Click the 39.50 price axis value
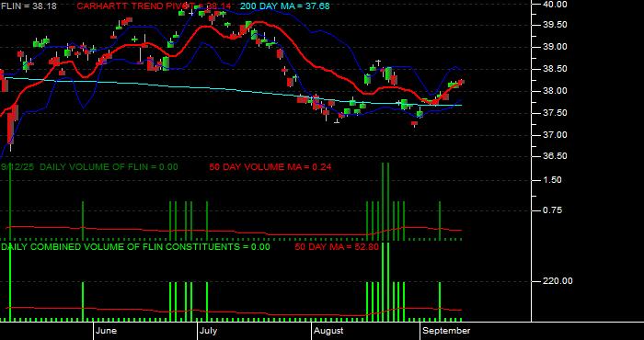644x340 pixels. tap(556, 25)
